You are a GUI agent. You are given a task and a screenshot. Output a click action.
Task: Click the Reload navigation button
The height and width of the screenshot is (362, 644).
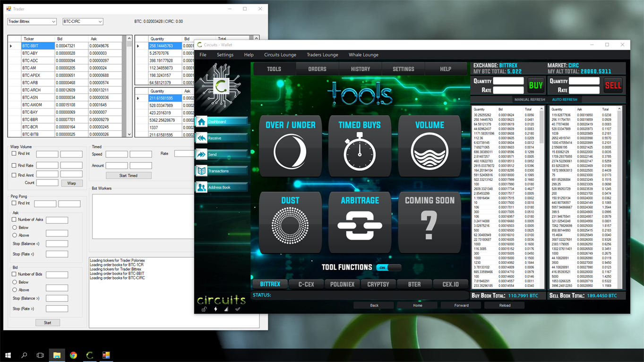coord(505,305)
